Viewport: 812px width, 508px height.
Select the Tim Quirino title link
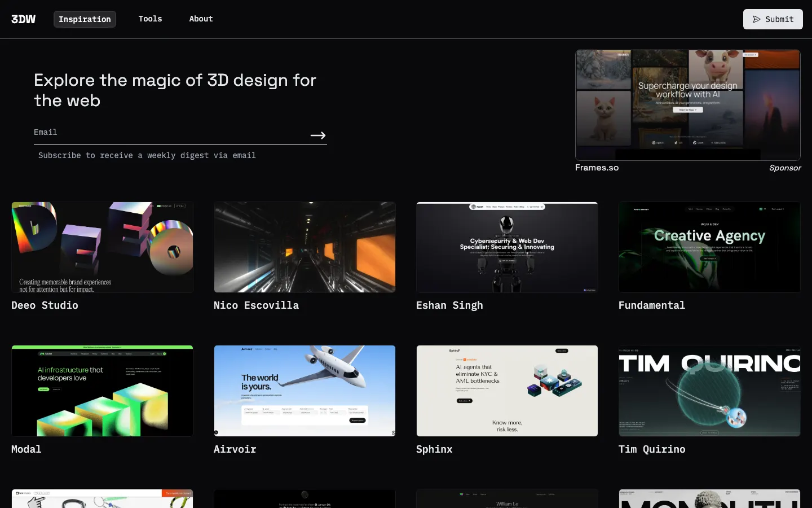coord(652,449)
